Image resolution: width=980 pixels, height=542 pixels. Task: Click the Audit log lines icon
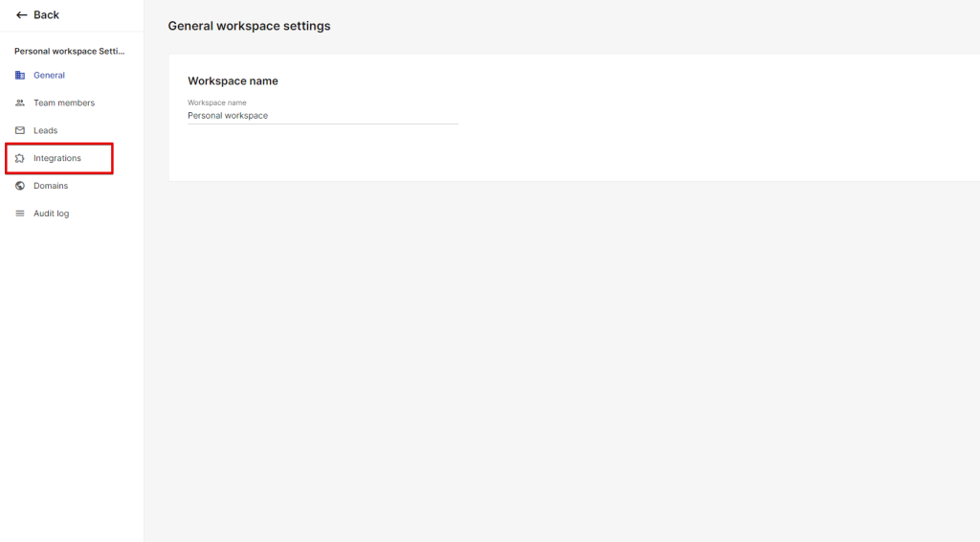point(20,215)
